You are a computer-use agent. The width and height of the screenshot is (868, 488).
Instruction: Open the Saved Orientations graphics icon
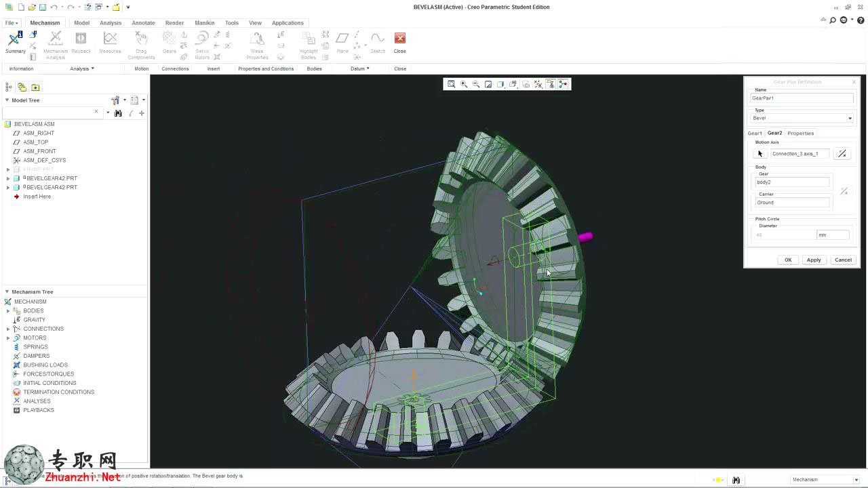tap(513, 84)
